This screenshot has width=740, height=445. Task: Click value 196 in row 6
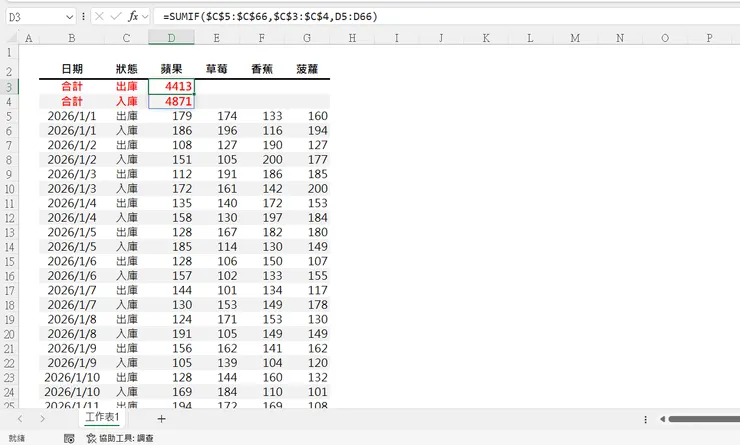point(216,131)
